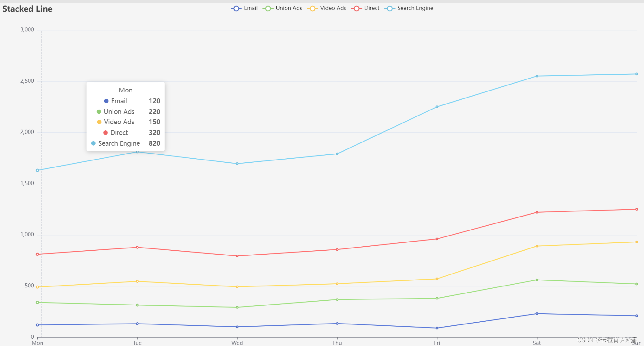The width and height of the screenshot is (644, 346).
Task: Click the Sun label on the x-axis
Action: (636, 343)
